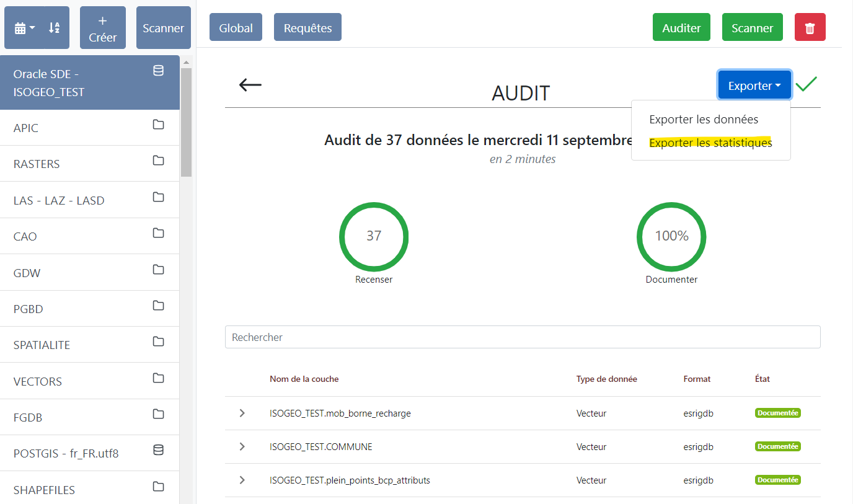Click the Recenser progress circle showing 37
The width and height of the screenshot is (853, 504).
pos(374,236)
